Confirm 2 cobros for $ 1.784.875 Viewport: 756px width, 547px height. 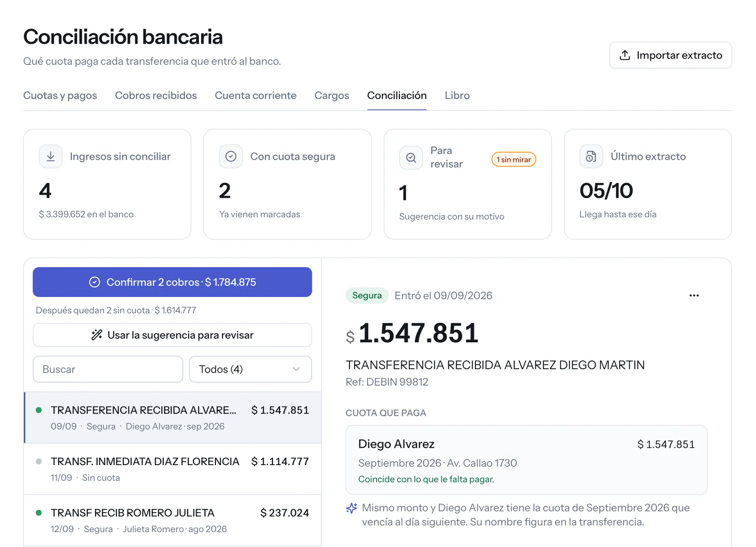click(172, 282)
